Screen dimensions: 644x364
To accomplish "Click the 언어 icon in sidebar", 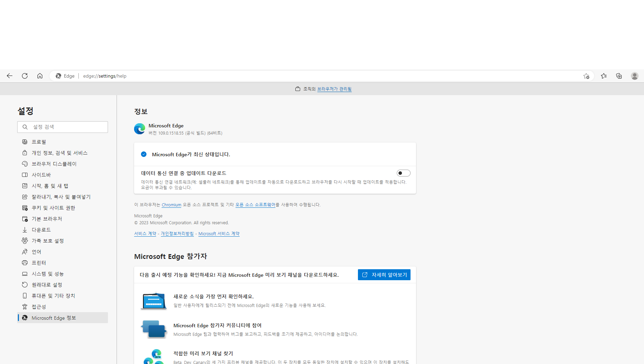I will 25,252.
